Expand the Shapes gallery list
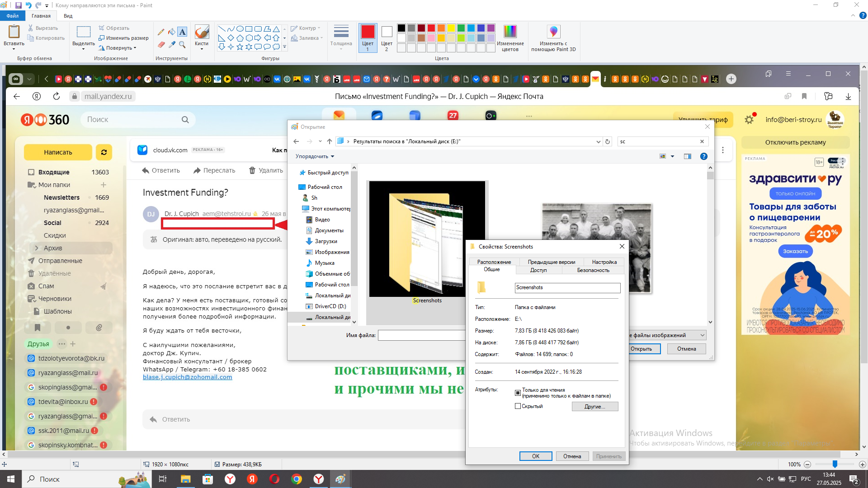 click(x=284, y=47)
